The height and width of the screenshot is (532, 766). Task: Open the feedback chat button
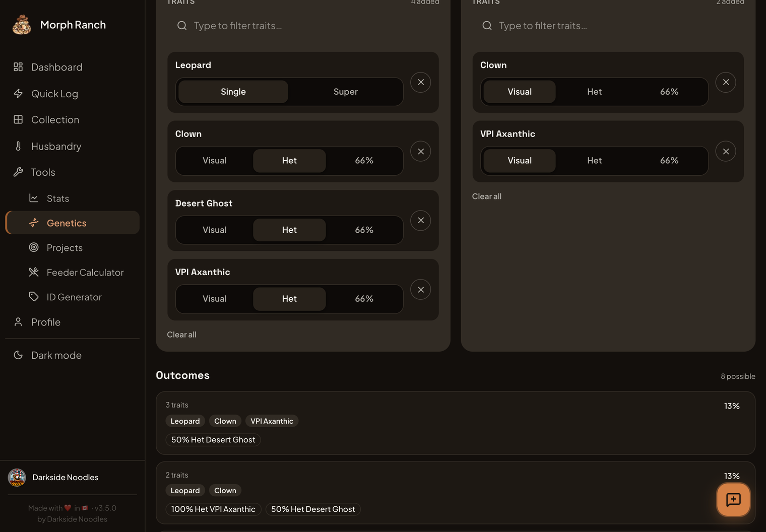click(733, 500)
